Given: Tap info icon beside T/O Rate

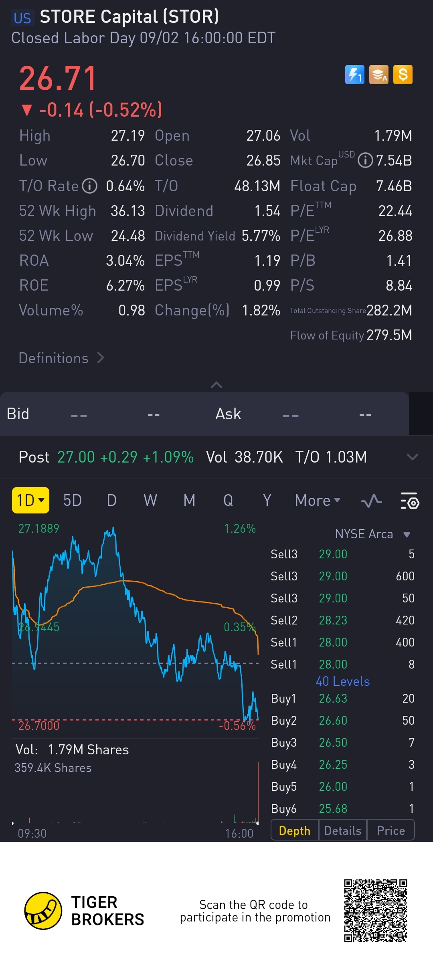Looking at the screenshot, I should [90, 186].
